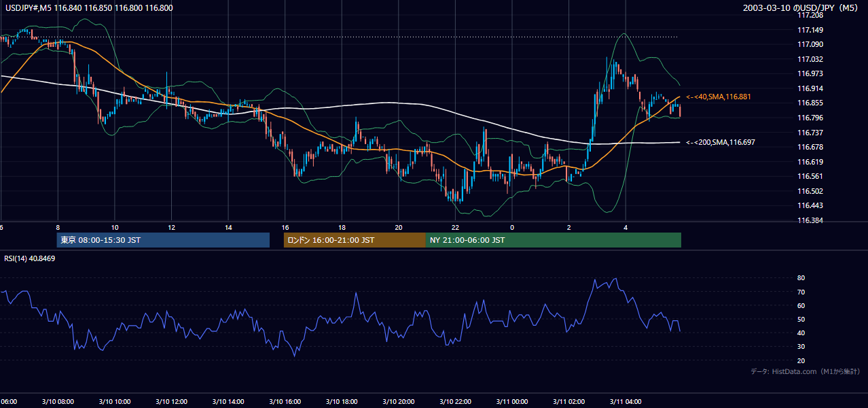Viewport: 868px width, 408px height.
Task: Click the 3/11 04:00 date label
Action: (626, 402)
